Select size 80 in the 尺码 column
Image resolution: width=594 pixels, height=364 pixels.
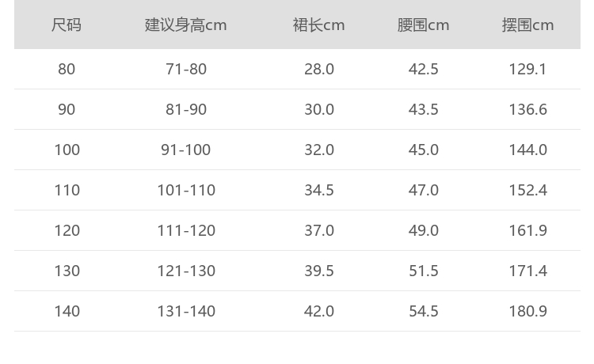pos(67,69)
